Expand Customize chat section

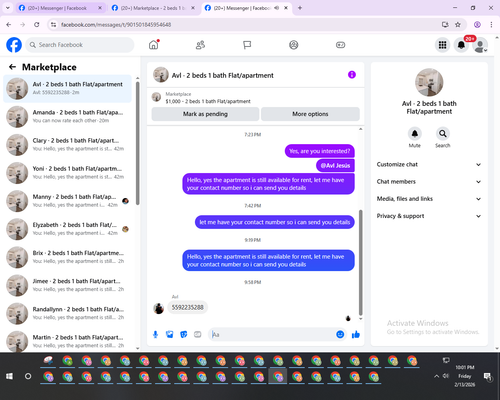[429, 164]
